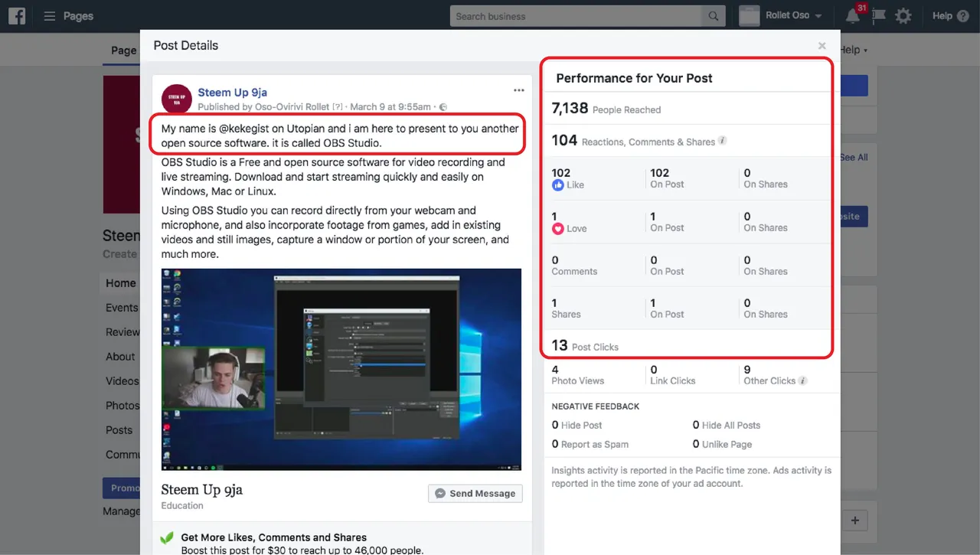The width and height of the screenshot is (980, 555).
Task: Open the Steem Up 9ja page link
Action: (232, 93)
